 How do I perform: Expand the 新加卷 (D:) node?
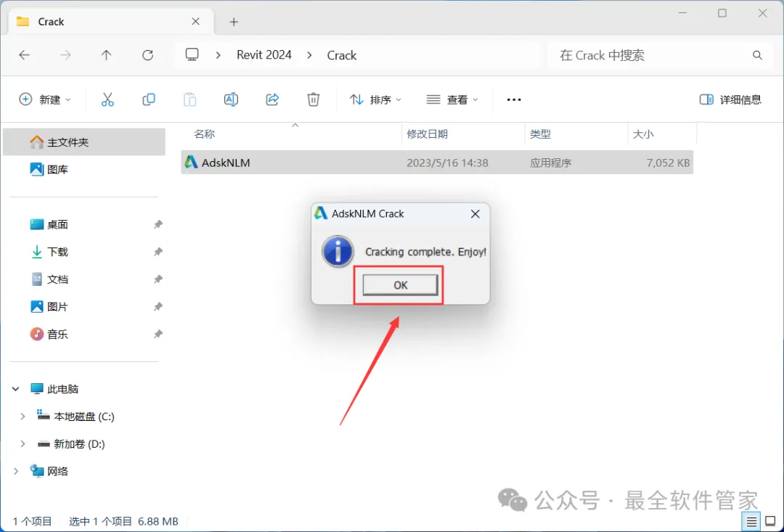click(23, 444)
